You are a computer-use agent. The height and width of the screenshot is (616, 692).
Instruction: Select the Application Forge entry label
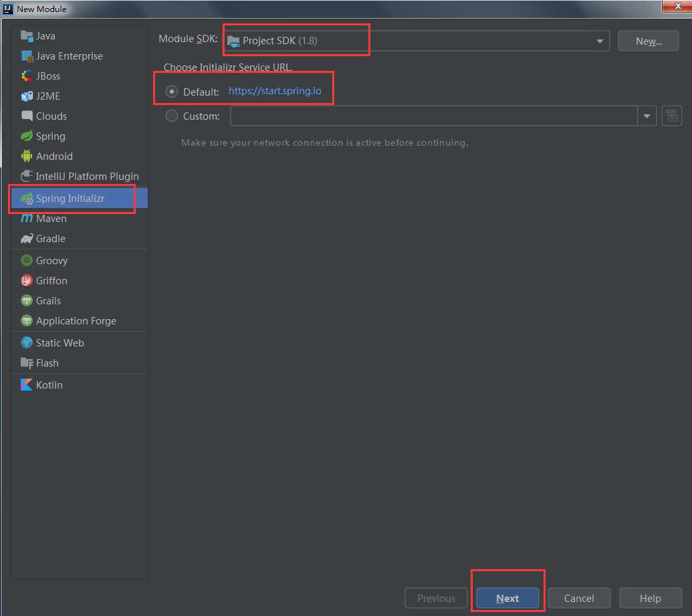[x=76, y=320]
